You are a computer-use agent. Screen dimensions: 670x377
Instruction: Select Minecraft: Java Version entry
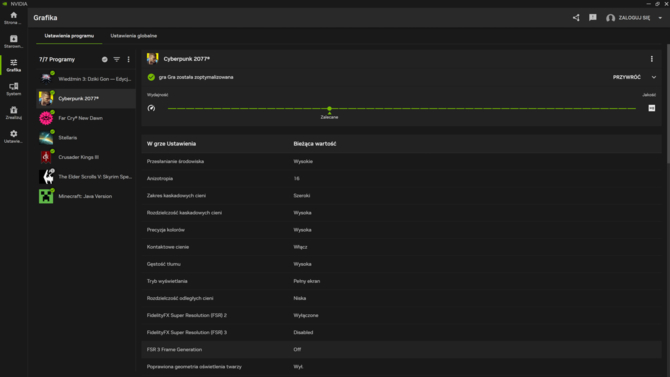(x=86, y=196)
